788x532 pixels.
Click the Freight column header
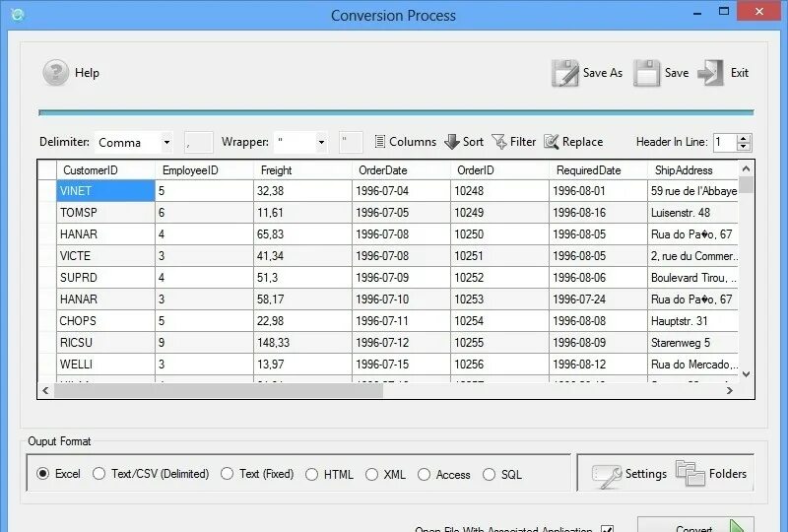(x=302, y=170)
